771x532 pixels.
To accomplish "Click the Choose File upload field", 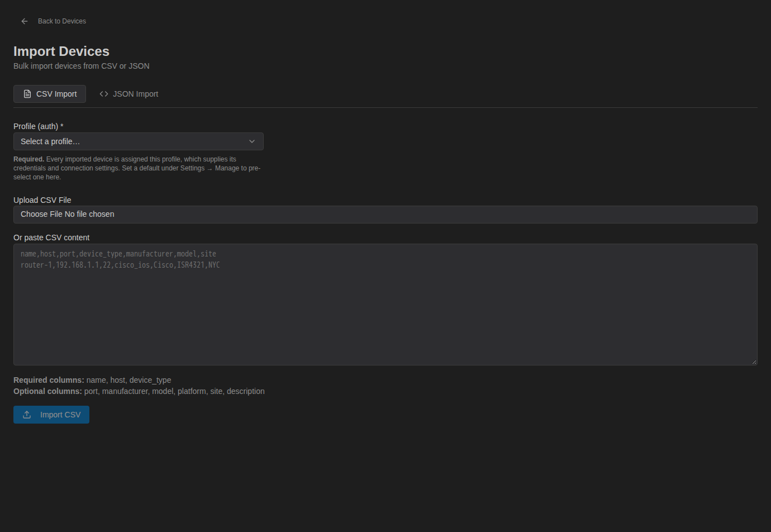I will pos(385,215).
